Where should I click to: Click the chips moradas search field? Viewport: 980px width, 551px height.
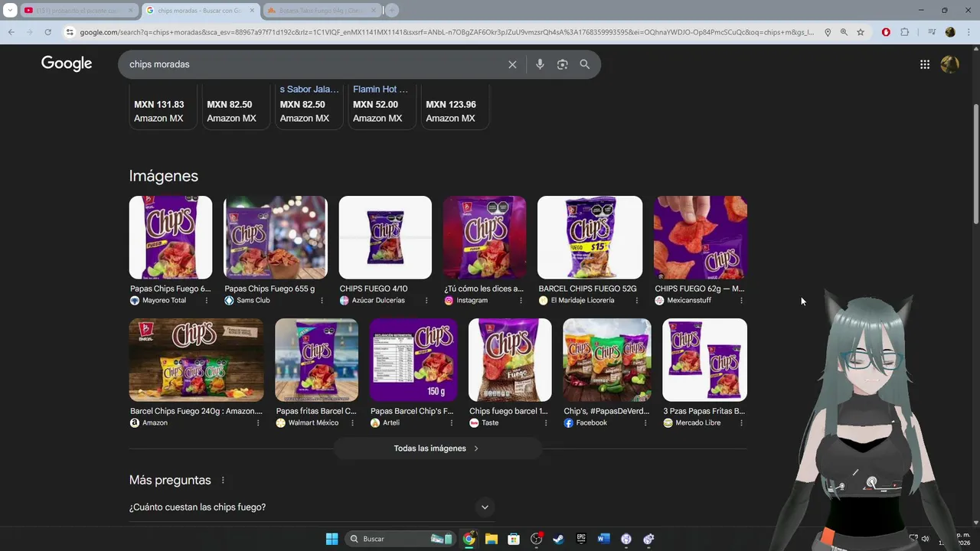[314, 64]
